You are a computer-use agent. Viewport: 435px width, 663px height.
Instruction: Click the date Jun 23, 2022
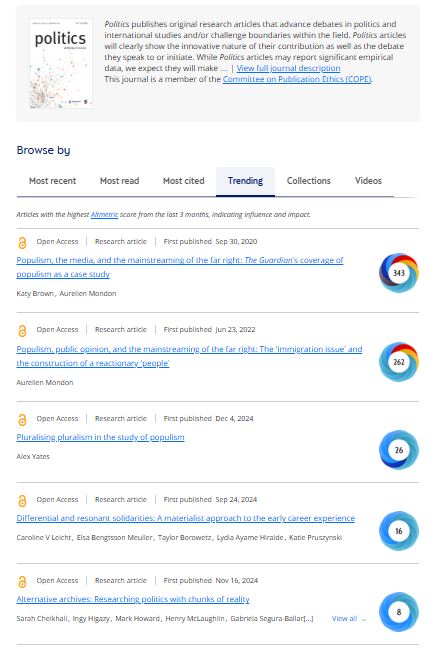coord(235,329)
